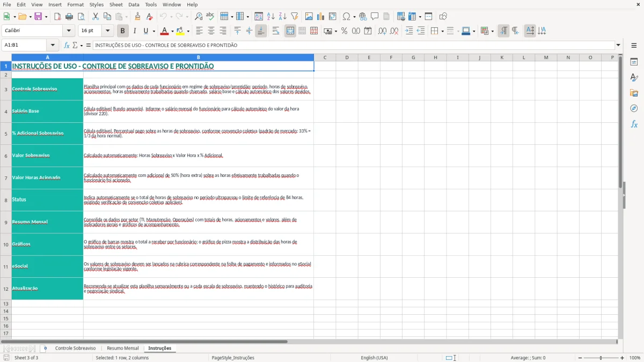
Task: Apply yellow background color
Action: pyautogui.click(x=180, y=31)
